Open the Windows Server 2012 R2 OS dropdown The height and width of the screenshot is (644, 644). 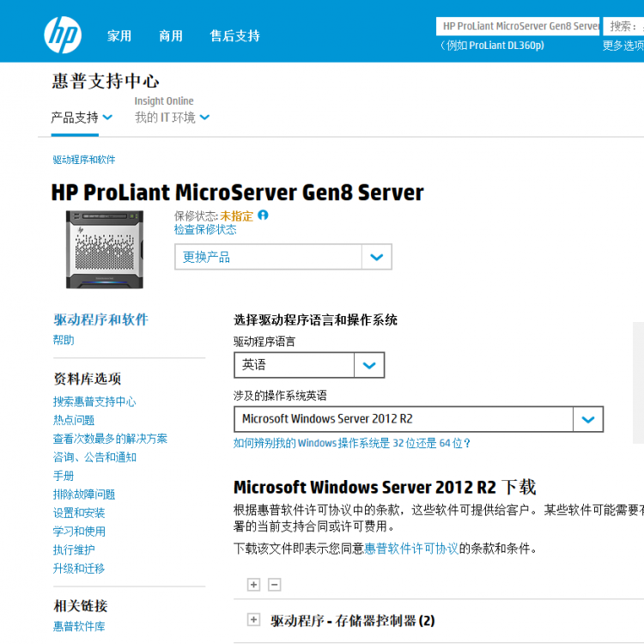tap(588, 419)
